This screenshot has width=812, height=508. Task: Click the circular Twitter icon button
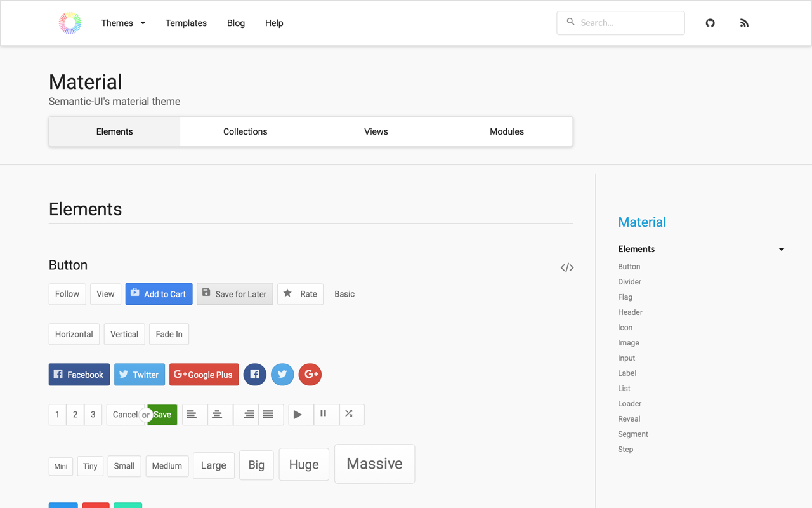coord(282,375)
